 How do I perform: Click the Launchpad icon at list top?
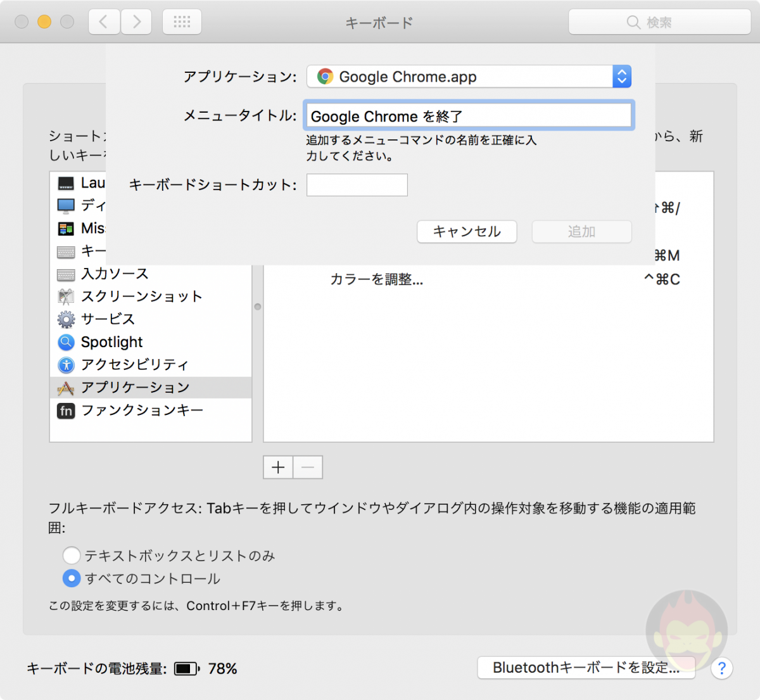point(66,182)
